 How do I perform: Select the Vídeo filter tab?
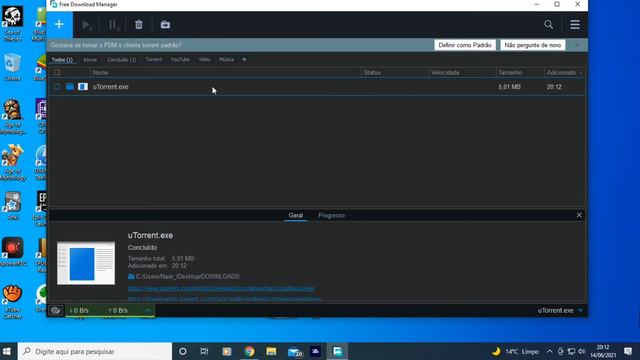click(204, 60)
